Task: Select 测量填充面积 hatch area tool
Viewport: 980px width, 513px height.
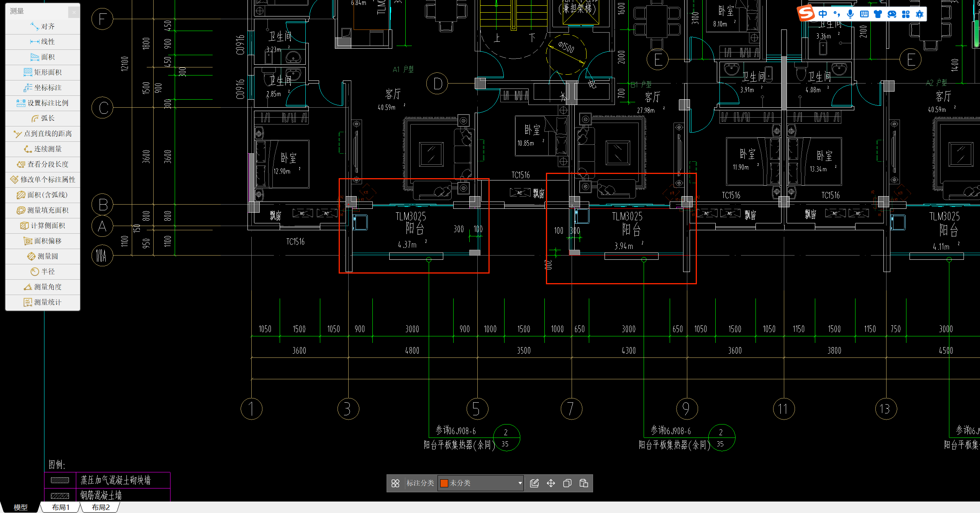Action: pos(43,210)
